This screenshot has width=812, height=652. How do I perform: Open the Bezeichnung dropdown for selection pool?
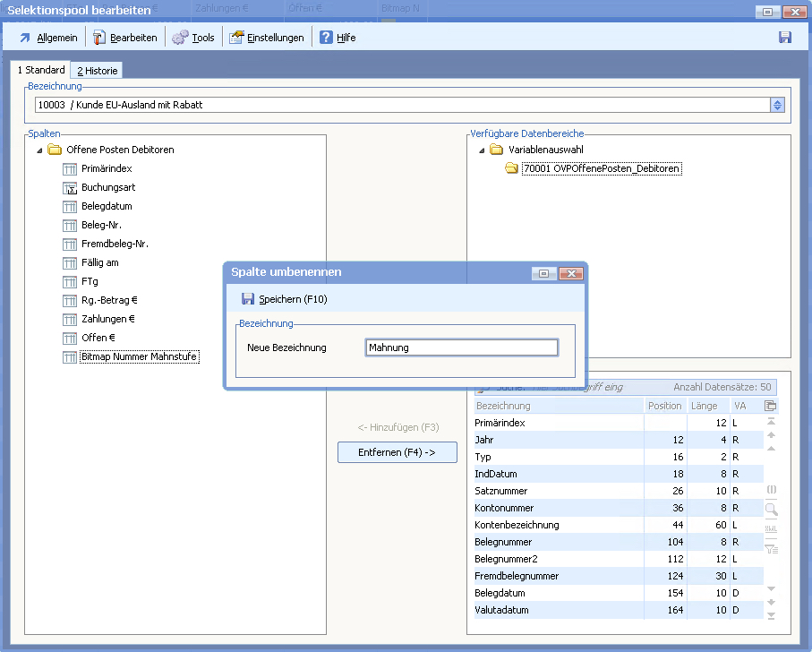pos(777,105)
